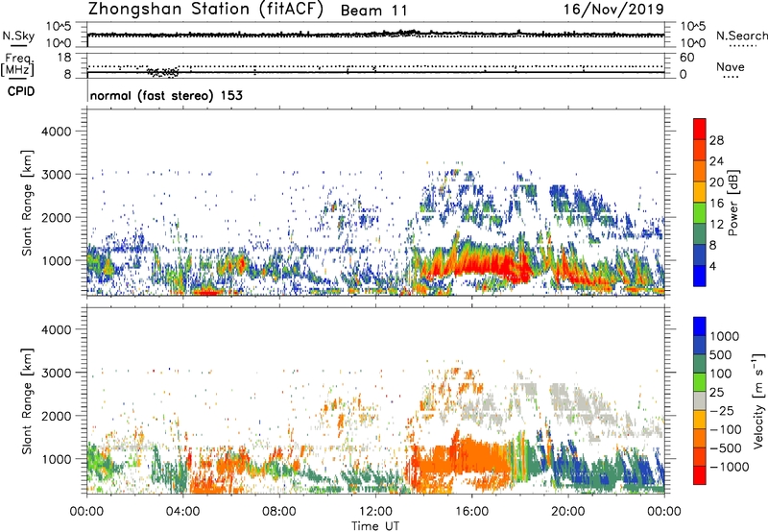Click the power colorbar red top segment
This screenshot has height=532, width=768.
[x=700, y=130]
